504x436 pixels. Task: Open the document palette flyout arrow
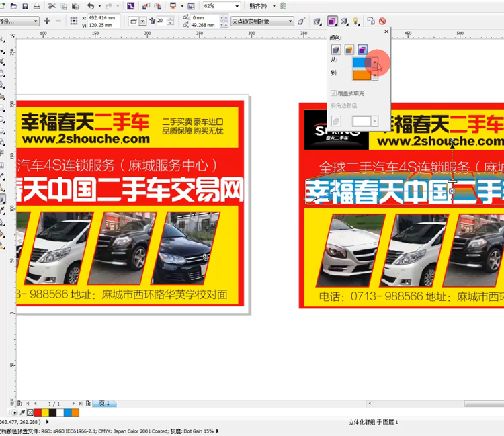pos(15,412)
